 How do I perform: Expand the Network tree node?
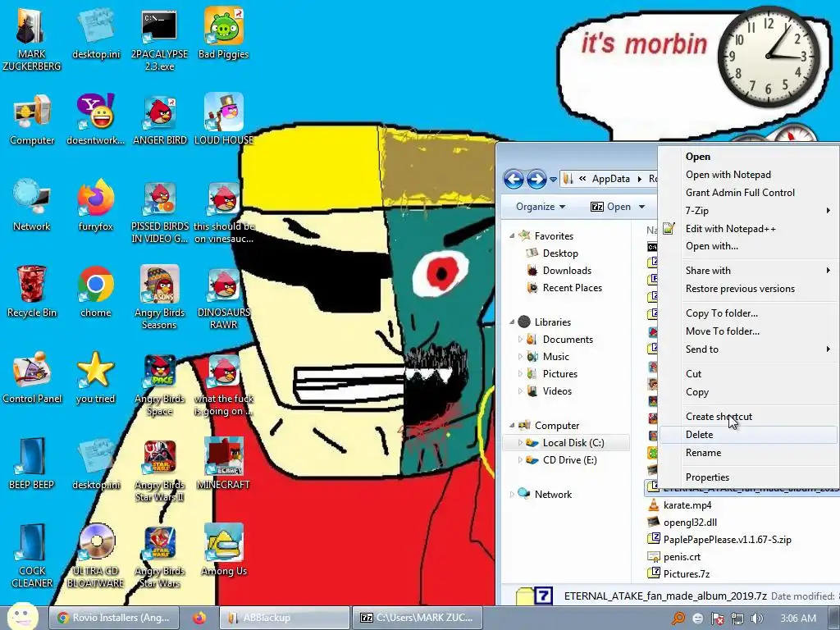(512, 494)
